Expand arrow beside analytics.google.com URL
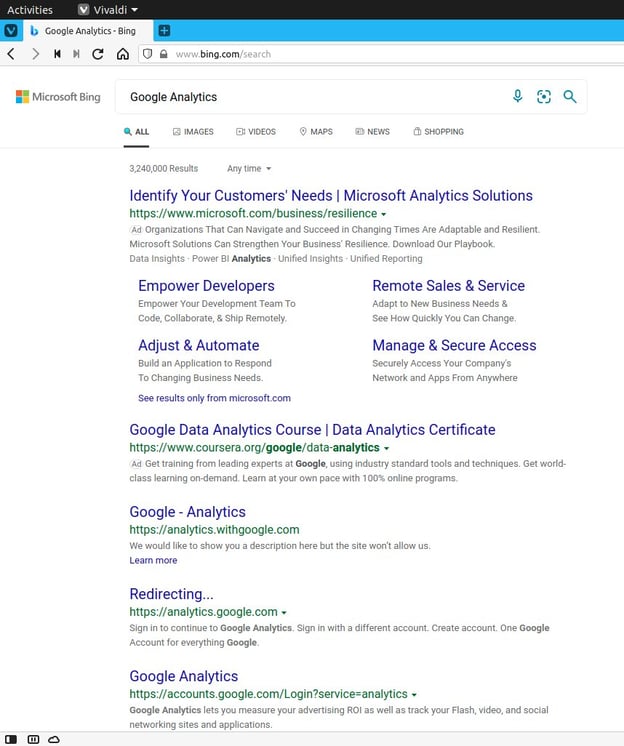Screen dimensions: 624x746 pyautogui.click(x=285, y=613)
